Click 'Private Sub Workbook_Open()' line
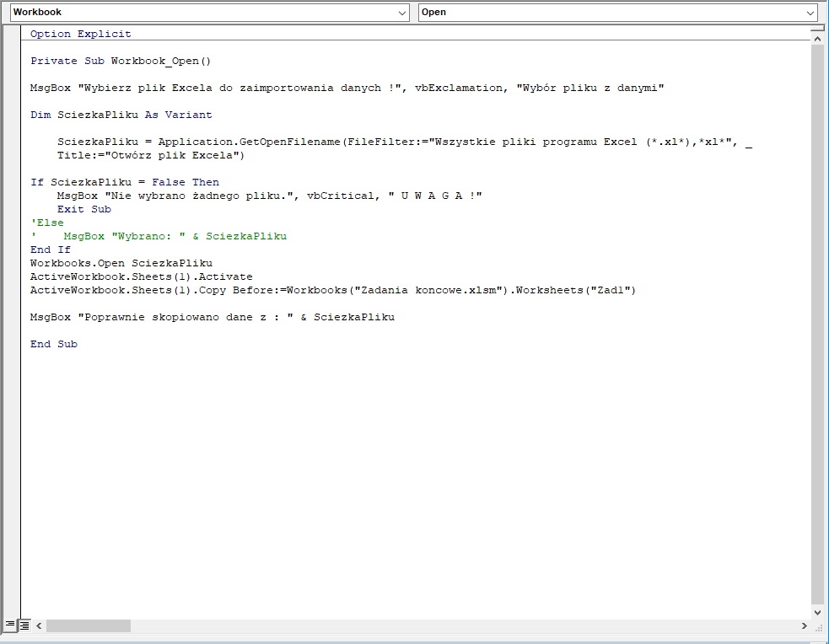The width and height of the screenshot is (829, 644). pyautogui.click(x=121, y=61)
